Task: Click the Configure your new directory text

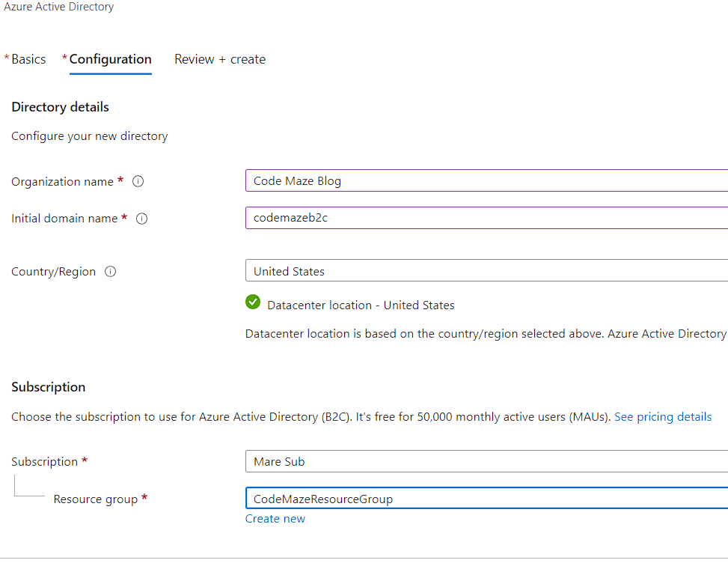Action: 89,136
